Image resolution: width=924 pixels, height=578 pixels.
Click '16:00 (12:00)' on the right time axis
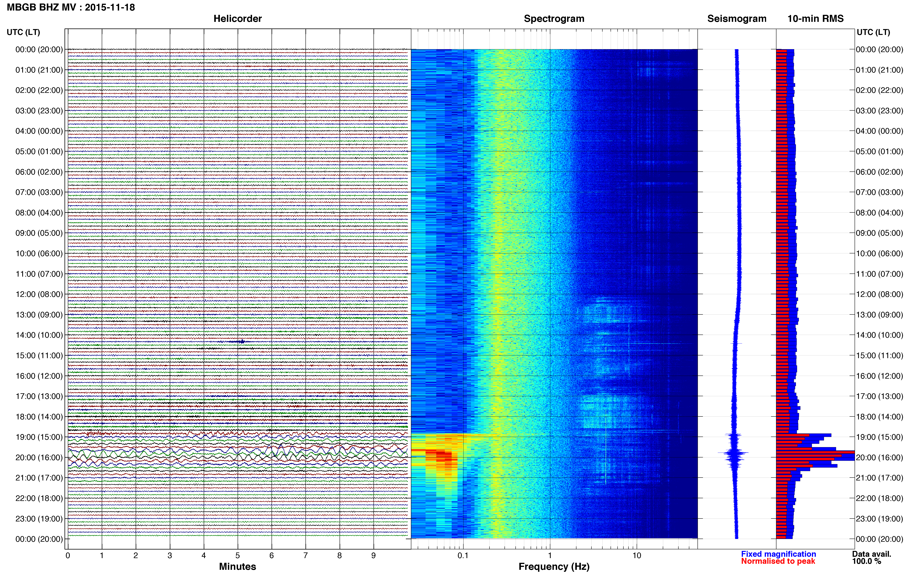[x=879, y=376]
